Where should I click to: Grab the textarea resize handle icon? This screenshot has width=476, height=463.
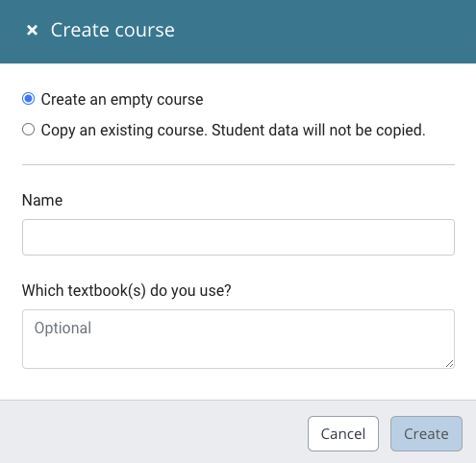tap(449, 363)
